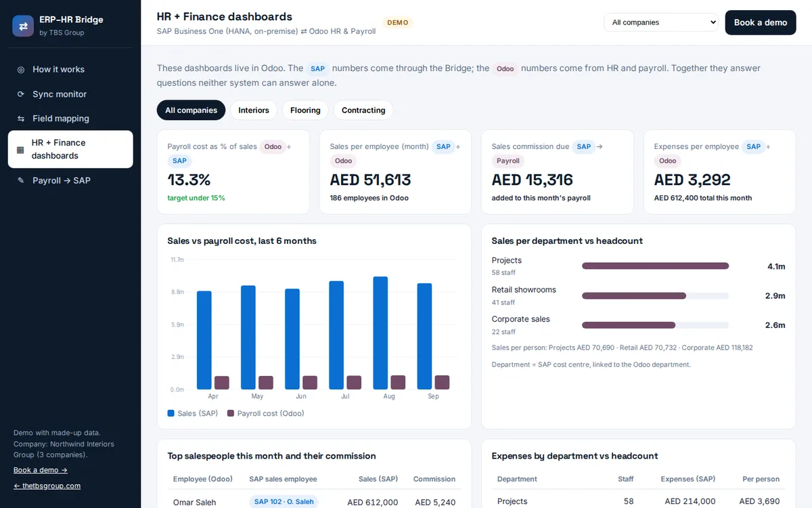The image size is (812, 508).
Task: Click the How it works sidebar icon
Action: (x=21, y=70)
